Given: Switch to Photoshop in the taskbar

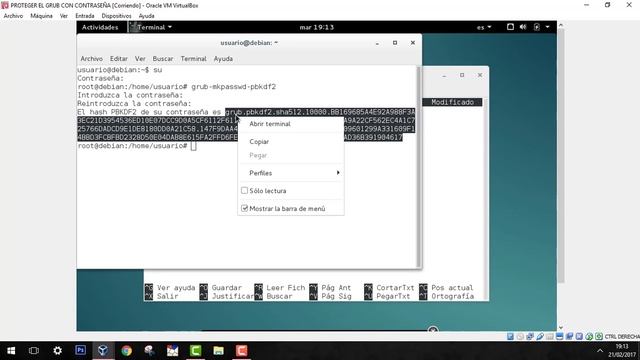Looking at the screenshot, I should pos(80,351).
